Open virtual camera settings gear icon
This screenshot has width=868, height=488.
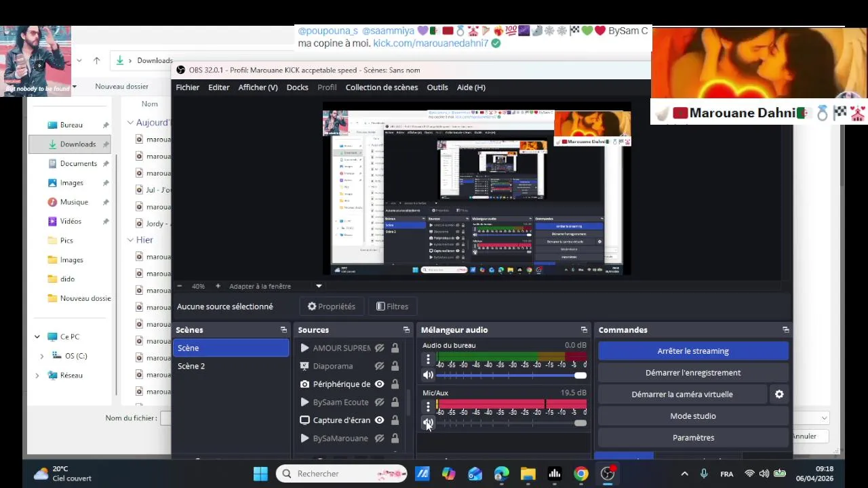click(779, 394)
